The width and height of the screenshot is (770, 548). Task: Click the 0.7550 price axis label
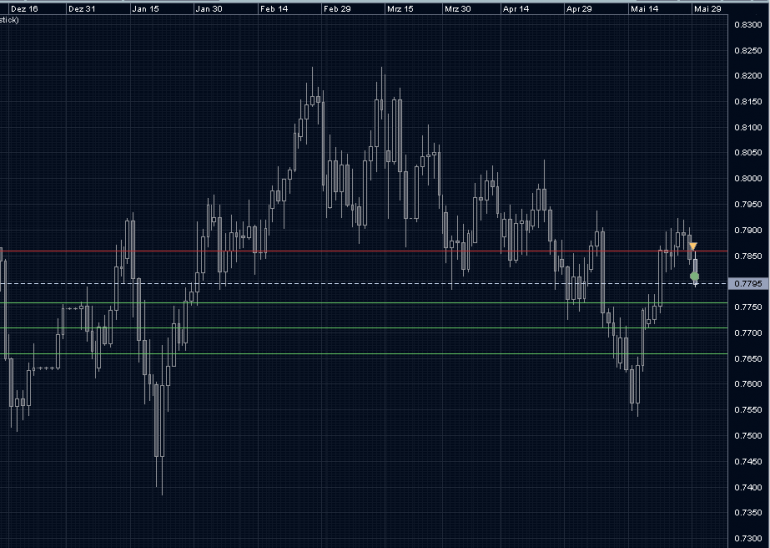[x=748, y=410]
